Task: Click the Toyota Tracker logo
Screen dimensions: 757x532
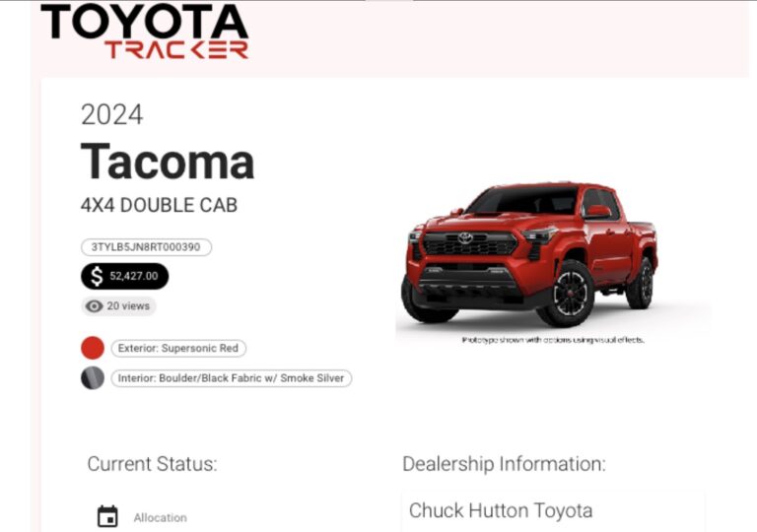Action: (144, 32)
